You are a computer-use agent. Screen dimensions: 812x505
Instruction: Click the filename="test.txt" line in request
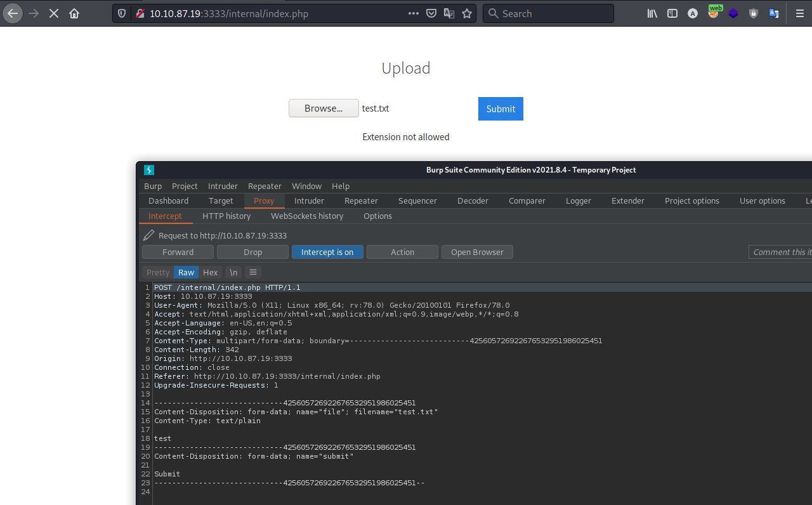coord(296,412)
